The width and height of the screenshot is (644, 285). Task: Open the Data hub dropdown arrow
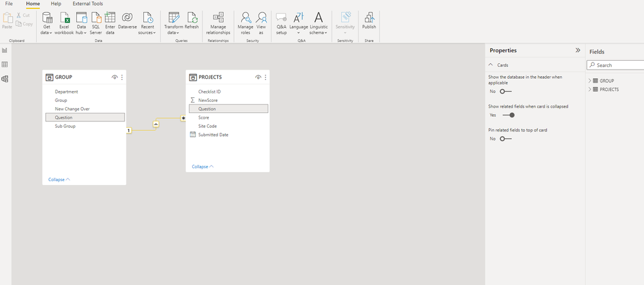[x=85, y=33]
